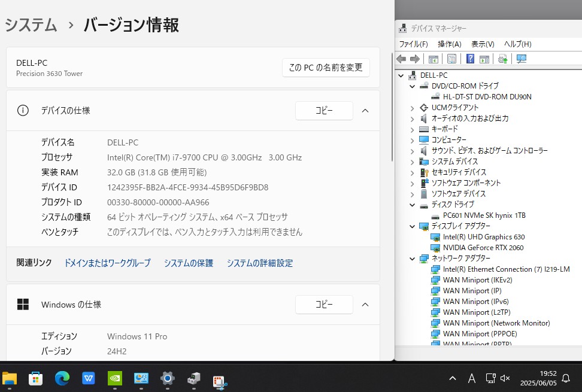
Task: Click the blue Help question mark icon
Action: click(470, 59)
